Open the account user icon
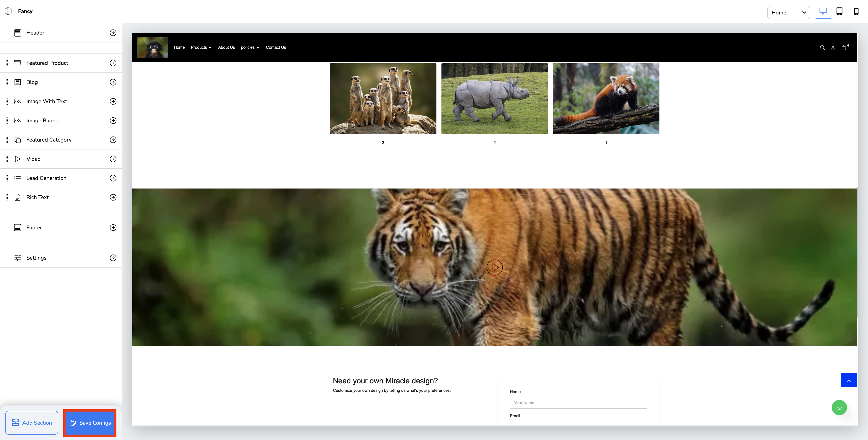Image resolution: width=868 pixels, height=440 pixels. click(833, 48)
